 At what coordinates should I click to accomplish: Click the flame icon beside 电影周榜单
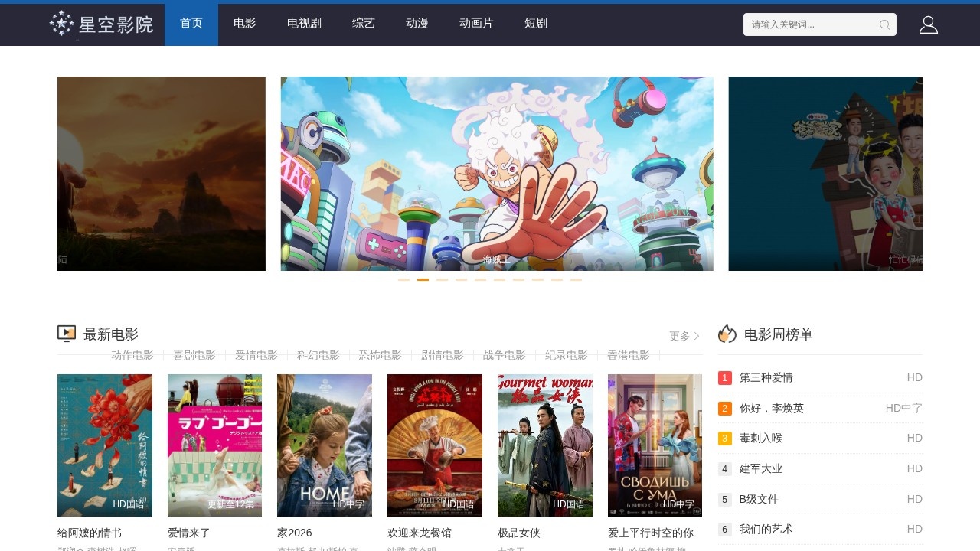coord(727,334)
